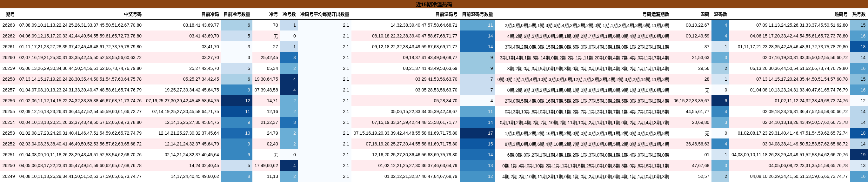
Task: Select cold count 11 in row 26255
Action: point(247,111)
